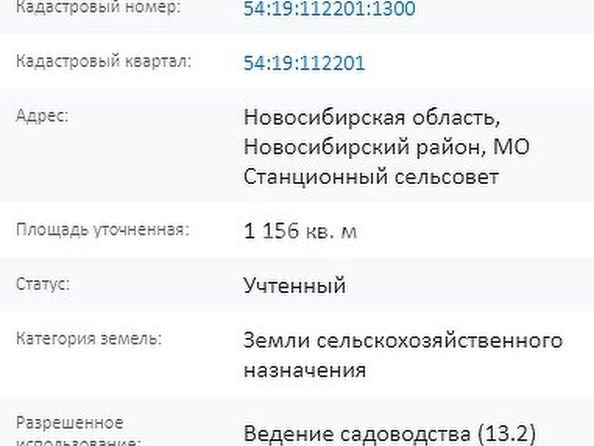Click 'Земли сельскохозяйственного' category text

[x=403, y=341]
